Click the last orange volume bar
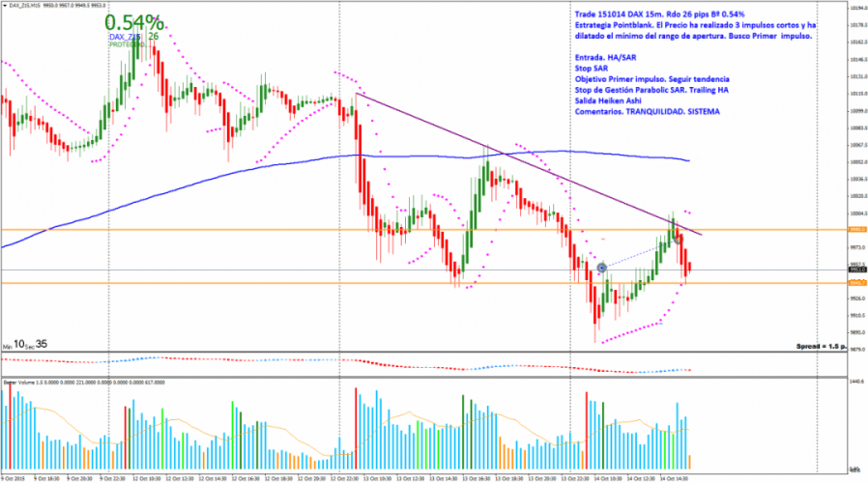Viewport: 868px width, 483px height. pyautogui.click(x=689, y=462)
